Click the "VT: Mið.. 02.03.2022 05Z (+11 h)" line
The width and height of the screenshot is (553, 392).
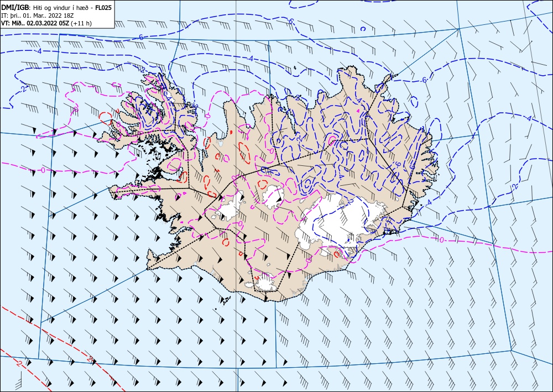[46, 23]
